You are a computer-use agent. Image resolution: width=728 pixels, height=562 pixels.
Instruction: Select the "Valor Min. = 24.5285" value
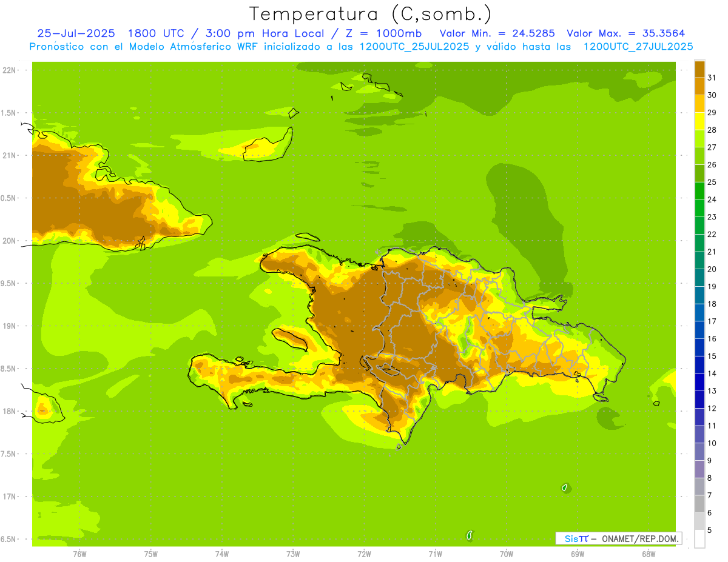[497, 33]
